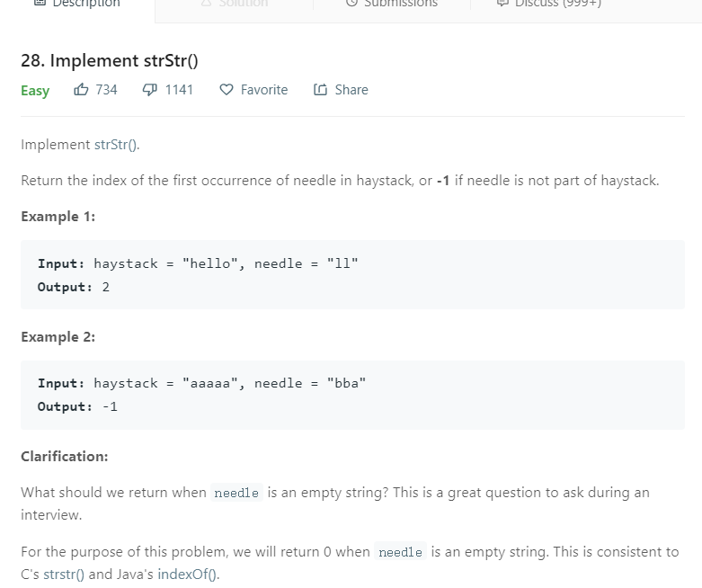This screenshot has width=702, height=588.
Task: Click inside the Example 1 code block
Action: point(352,275)
